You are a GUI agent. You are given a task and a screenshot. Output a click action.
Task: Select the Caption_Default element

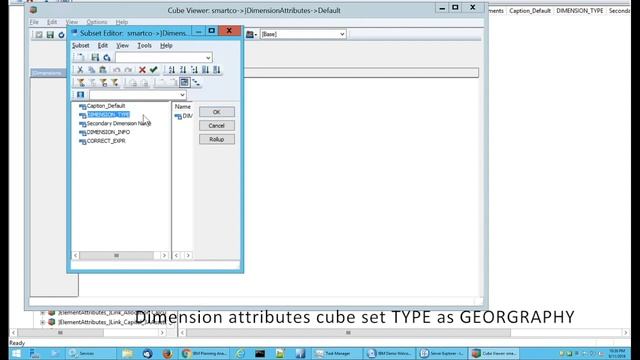tap(106, 106)
